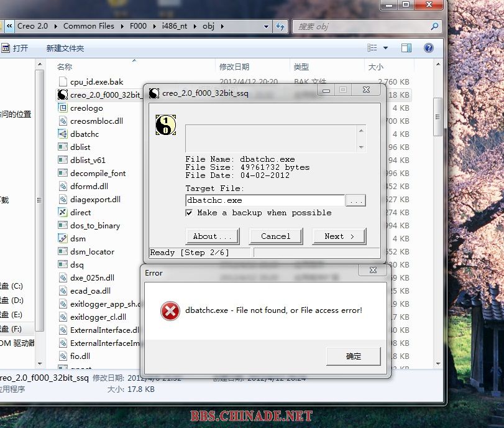Click the 打开 toolbar command
Viewport: 504px width, 428px height.
(15, 49)
